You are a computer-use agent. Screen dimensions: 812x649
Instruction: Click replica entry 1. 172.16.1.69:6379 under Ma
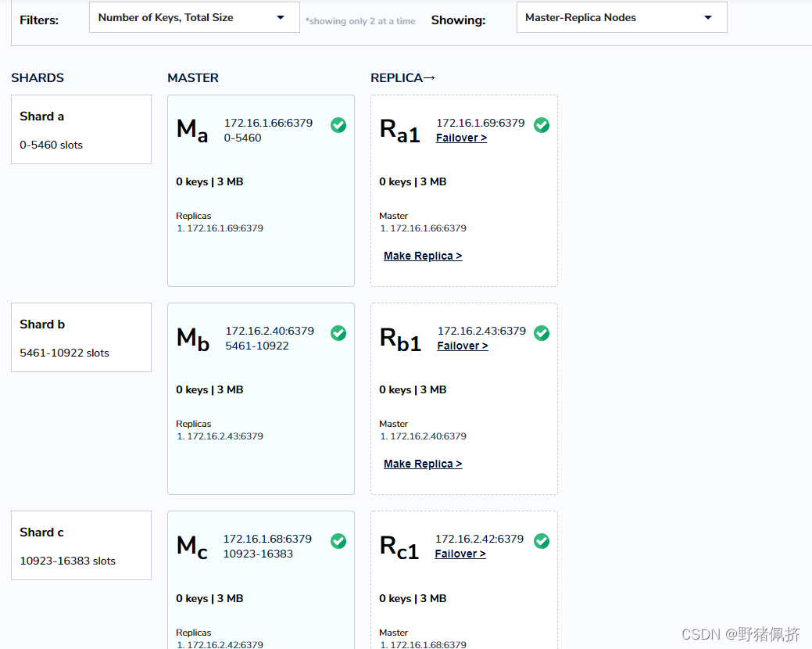click(x=220, y=228)
